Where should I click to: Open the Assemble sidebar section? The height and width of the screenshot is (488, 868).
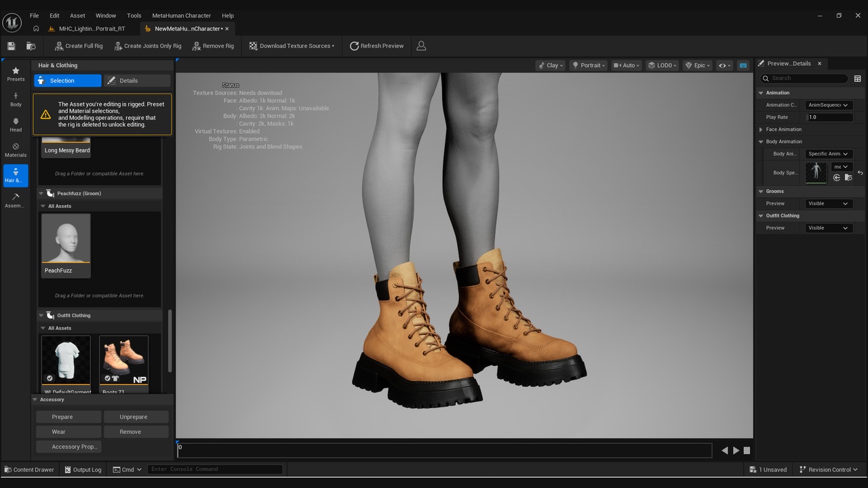(x=16, y=201)
